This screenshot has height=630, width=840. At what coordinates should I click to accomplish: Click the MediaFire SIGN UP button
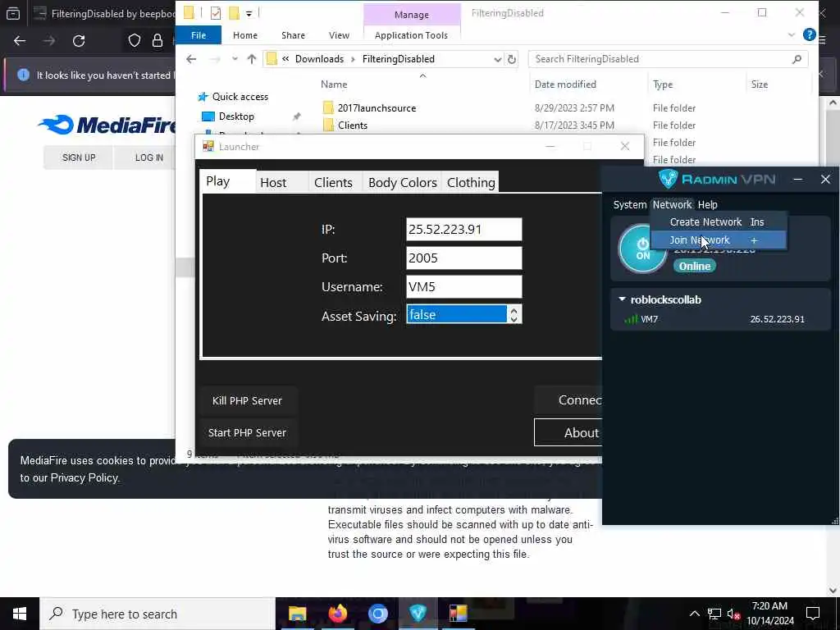pos(79,157)
